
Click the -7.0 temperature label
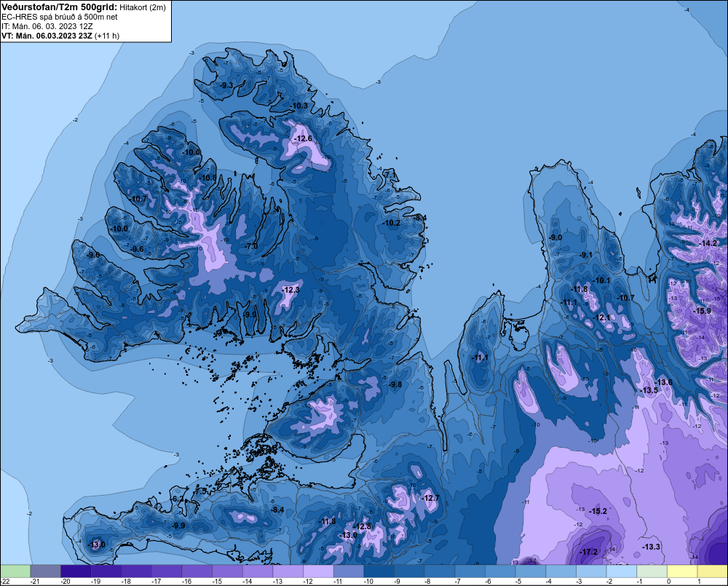[250, 246]
